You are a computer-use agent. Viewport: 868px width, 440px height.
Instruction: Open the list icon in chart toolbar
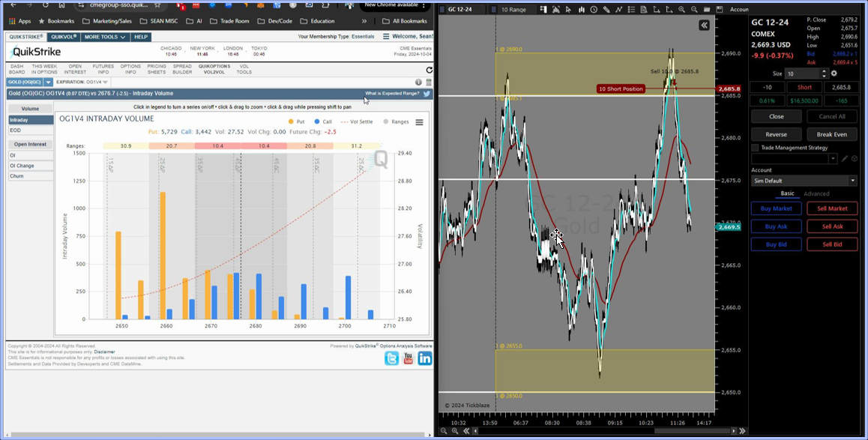point(631,10)
